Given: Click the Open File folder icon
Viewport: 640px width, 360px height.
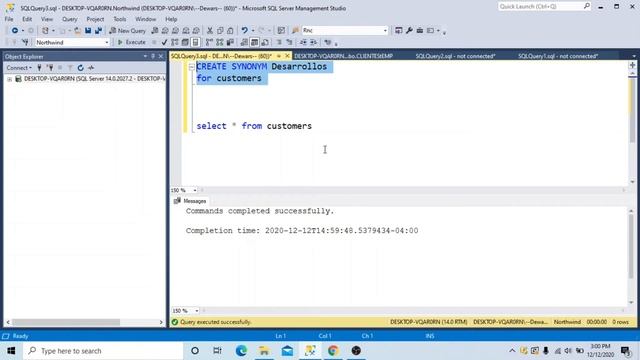Looking at the screenshot, I should click(77, 31).
